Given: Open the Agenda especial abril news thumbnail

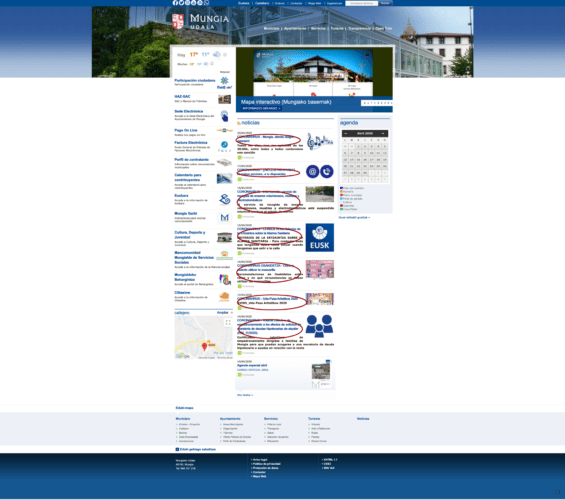Looking at the screenshot, I should (x=321, y=371).
